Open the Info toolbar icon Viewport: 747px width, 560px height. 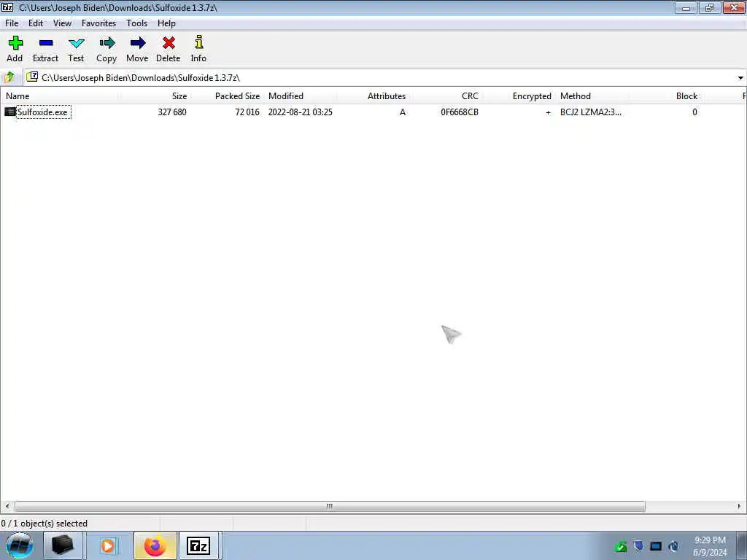(x=199, y=42)
